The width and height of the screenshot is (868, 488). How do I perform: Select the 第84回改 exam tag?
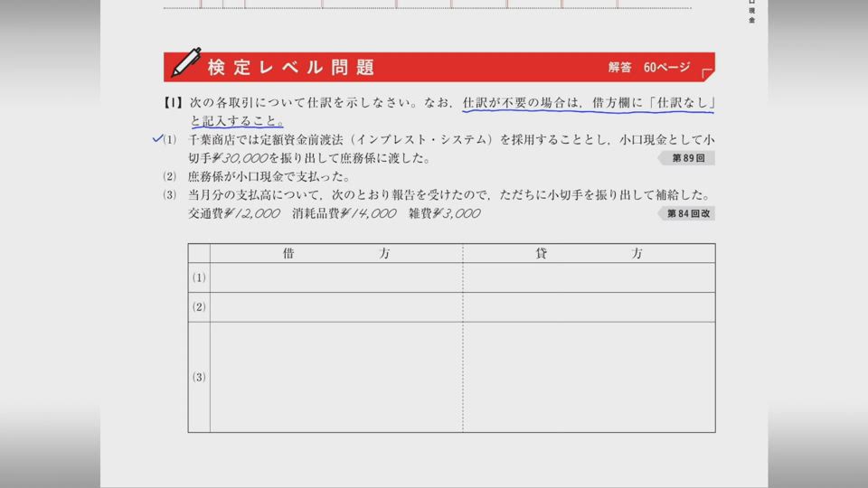(685, 213)
